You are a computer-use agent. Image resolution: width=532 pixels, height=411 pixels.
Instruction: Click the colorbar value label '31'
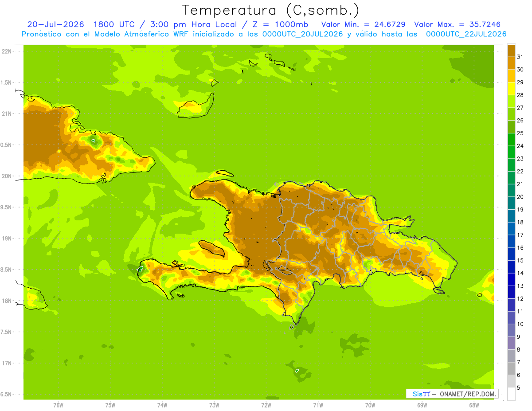(520, 57)
